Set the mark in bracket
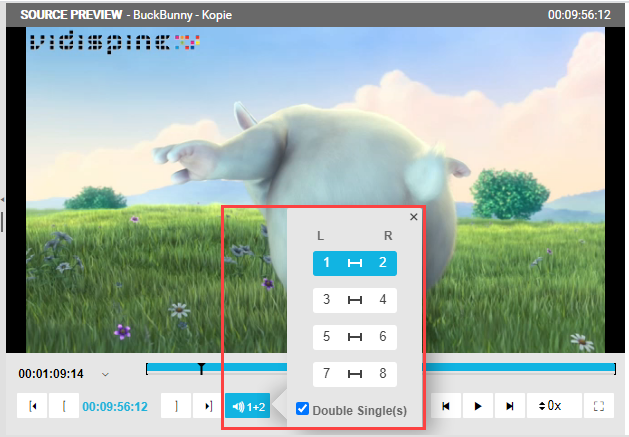The width and height of the screenshot is (629, 437). (64, 406)
